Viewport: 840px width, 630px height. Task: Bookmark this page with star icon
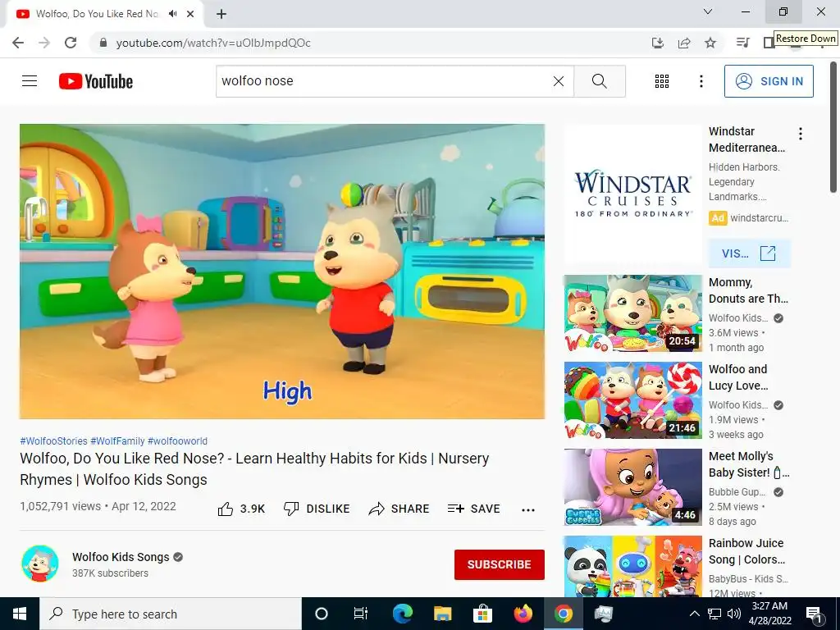710,43
